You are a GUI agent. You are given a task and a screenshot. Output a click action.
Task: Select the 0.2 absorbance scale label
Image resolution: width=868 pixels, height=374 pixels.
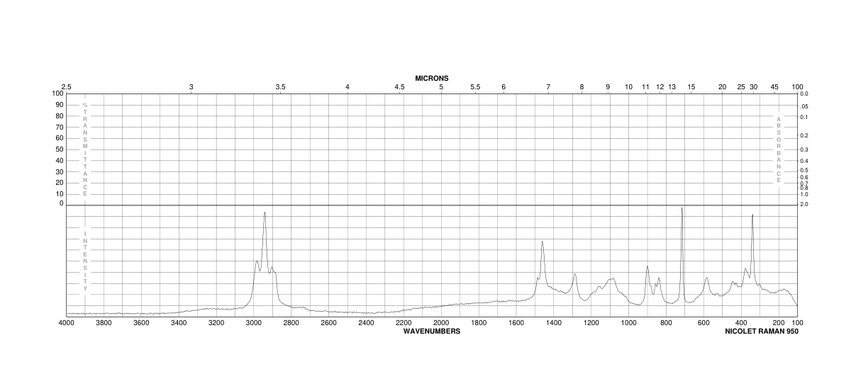tap(804, 135)
